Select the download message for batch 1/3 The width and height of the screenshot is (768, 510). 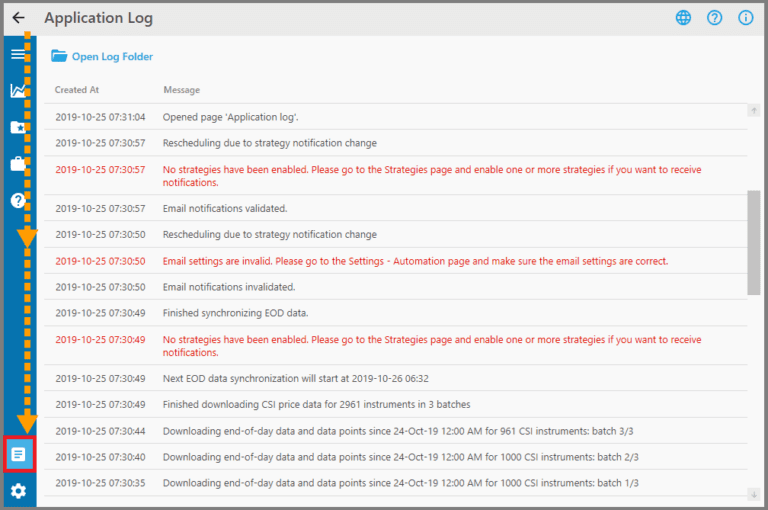click(401, 483)
